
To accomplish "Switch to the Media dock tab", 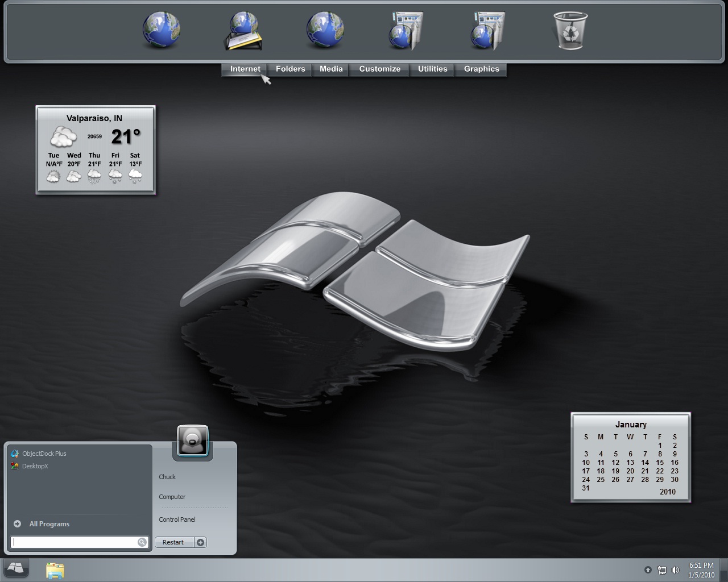I will (331, 69).
